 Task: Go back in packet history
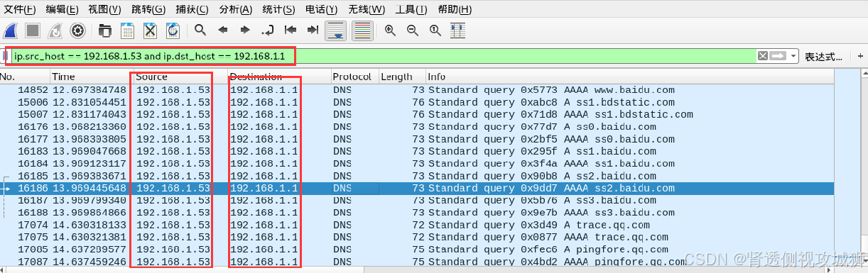[222, 30]
